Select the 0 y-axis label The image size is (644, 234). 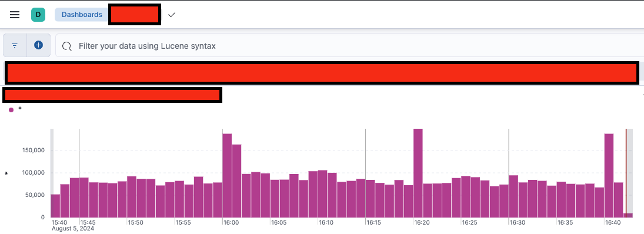[x=43, y=217]
